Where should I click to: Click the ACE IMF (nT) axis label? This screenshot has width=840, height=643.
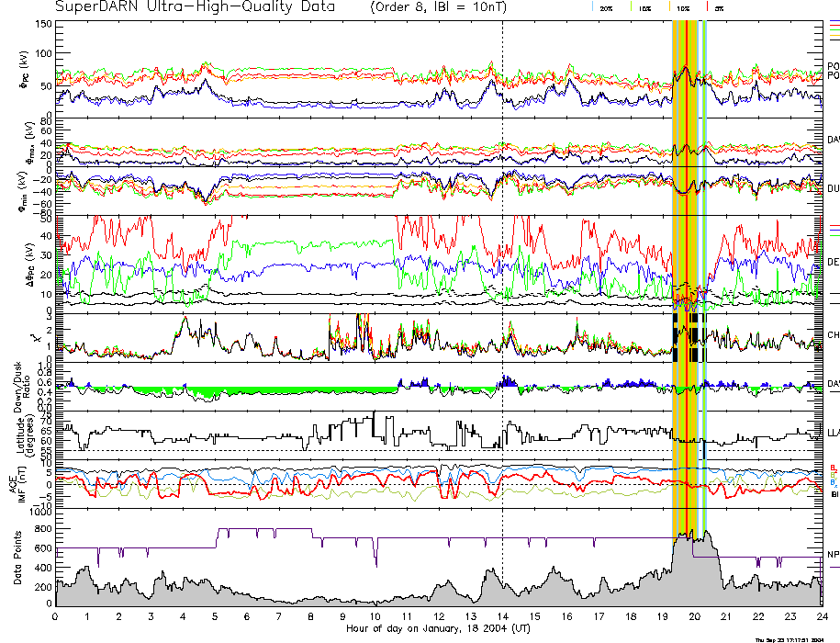point(17,484)
